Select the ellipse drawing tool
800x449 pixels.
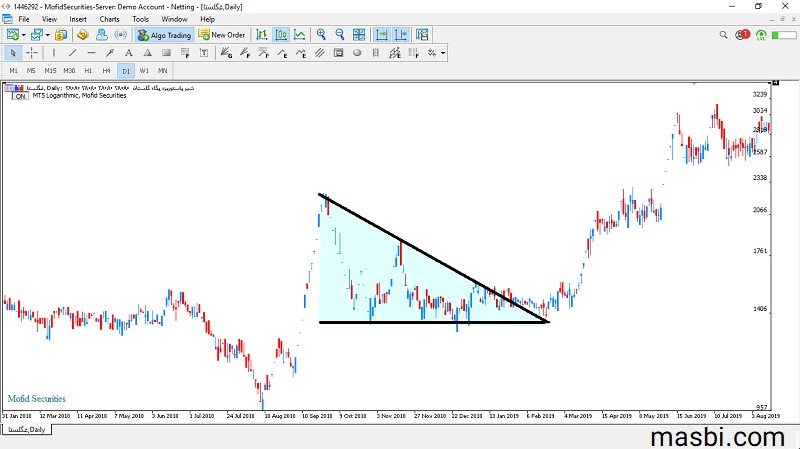coord(357,53)
